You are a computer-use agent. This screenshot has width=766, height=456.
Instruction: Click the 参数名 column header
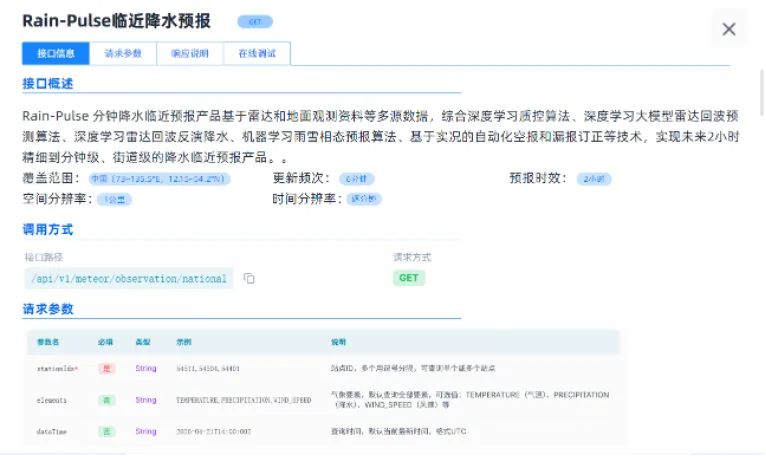pyautogui.click(x=48, y=342)
